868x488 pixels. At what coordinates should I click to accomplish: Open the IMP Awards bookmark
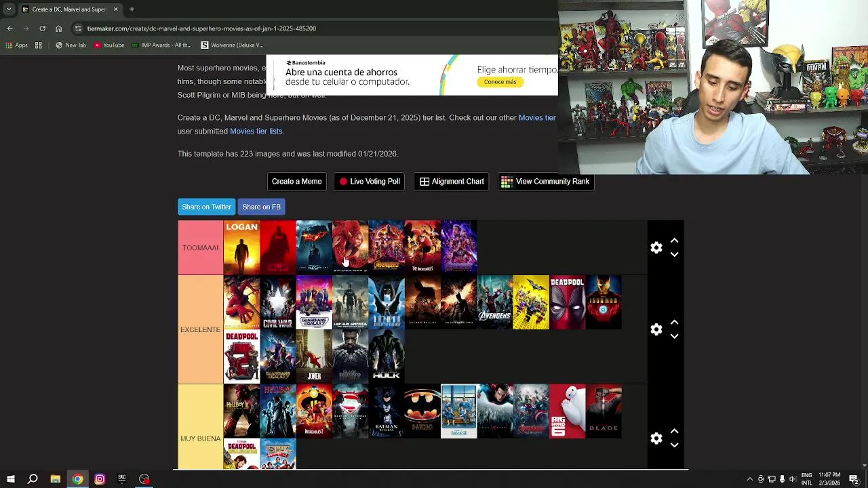pos(161,45)
